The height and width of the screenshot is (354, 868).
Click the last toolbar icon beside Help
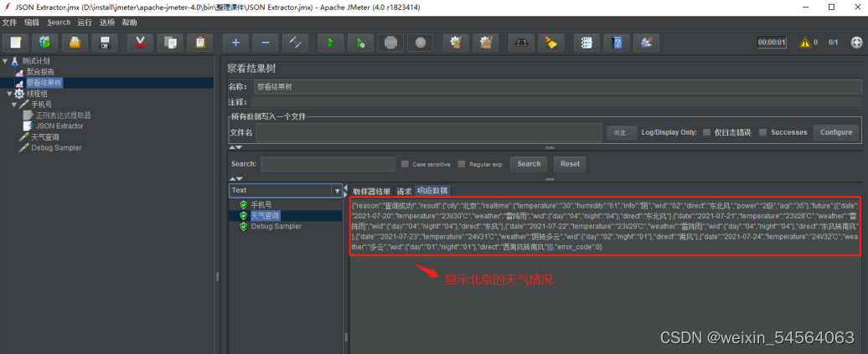click(646, 43)
